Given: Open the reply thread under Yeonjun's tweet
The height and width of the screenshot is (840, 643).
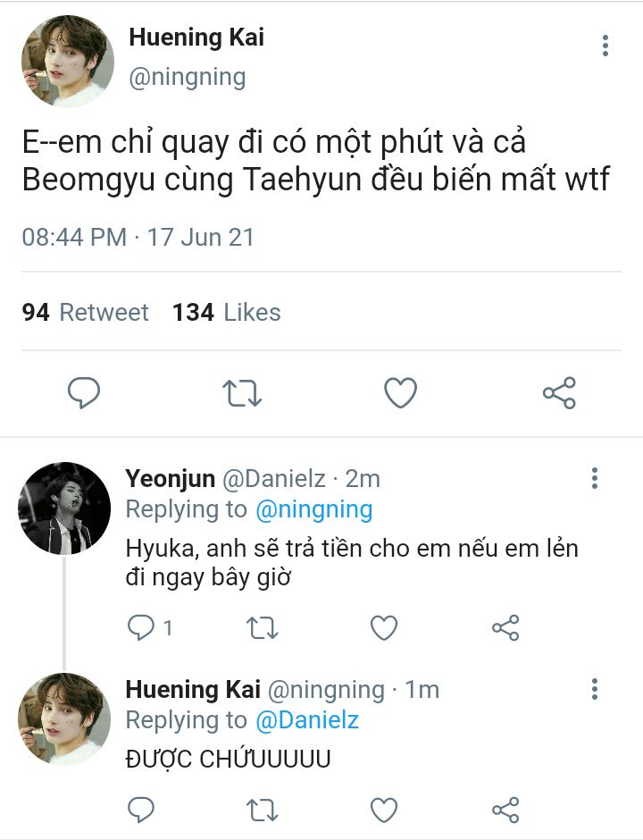Looking at the screenshot, I should pyautogui.click(x=148, y=628).
